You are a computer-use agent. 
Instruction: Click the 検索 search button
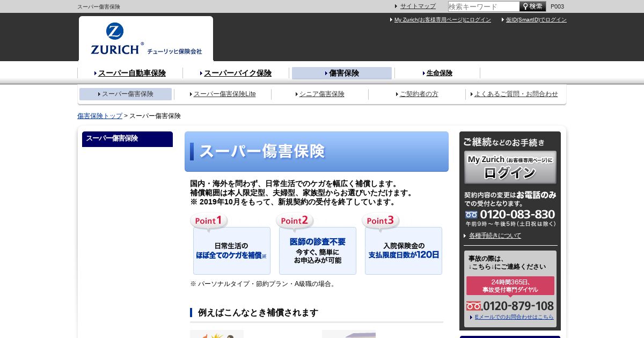(x=532, y=6)
